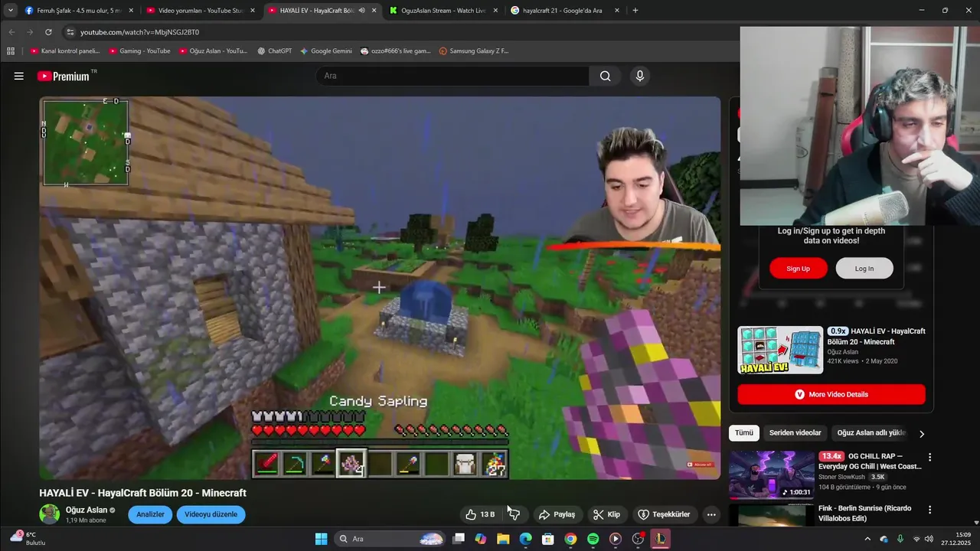
Task: Mute the HAYALİ EV tab audio icon
Action: (x=361, y=11)
